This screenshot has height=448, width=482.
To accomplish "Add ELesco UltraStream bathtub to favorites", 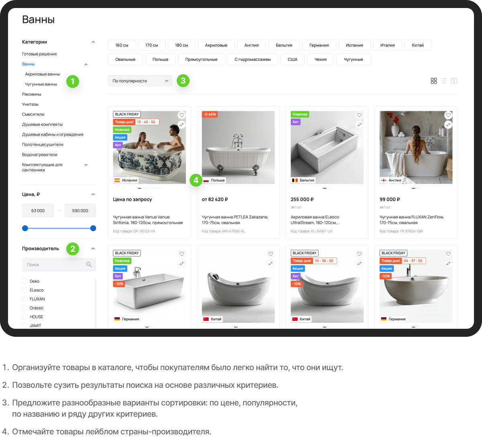I will (359, 115).
